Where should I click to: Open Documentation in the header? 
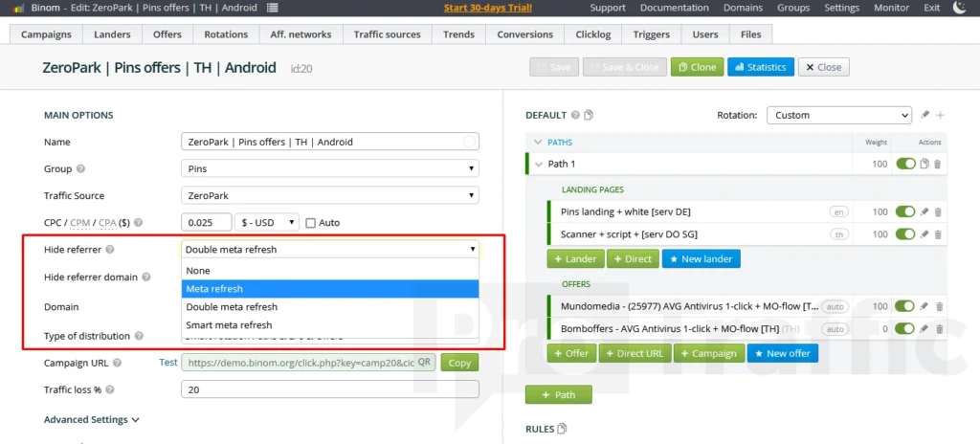point(675,8)
